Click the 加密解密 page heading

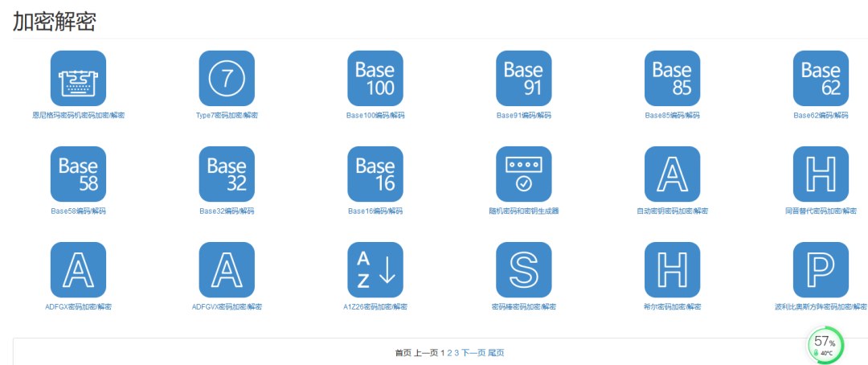pos(55,22)
